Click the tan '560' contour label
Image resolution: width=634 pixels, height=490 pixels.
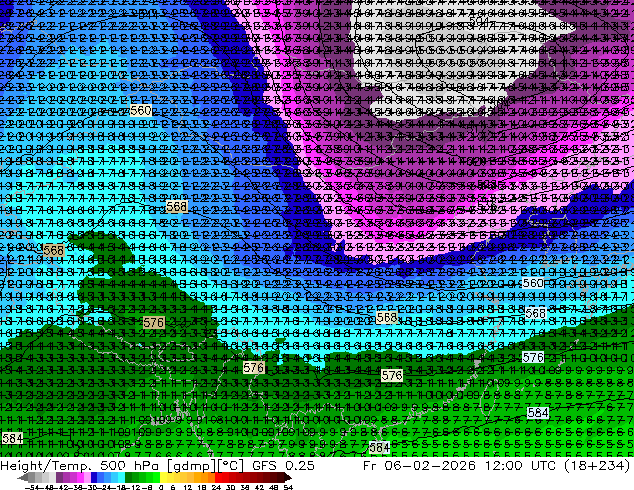tap(141, 110)
